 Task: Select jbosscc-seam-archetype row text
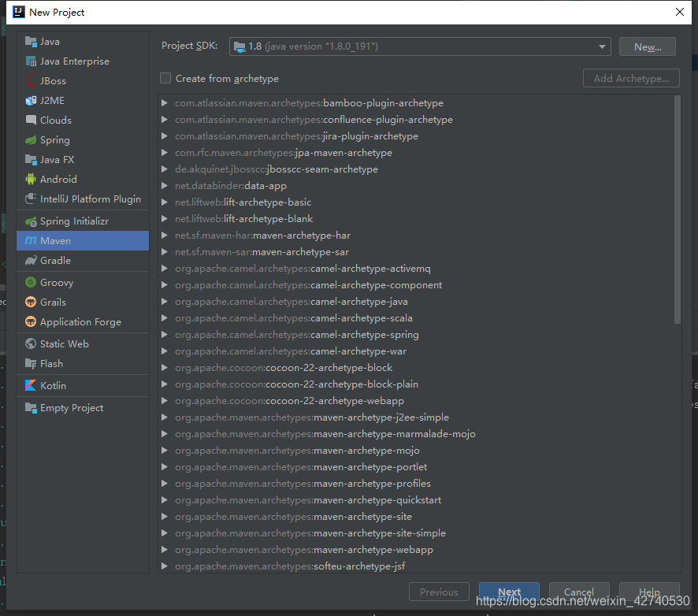tap(277, 169)
